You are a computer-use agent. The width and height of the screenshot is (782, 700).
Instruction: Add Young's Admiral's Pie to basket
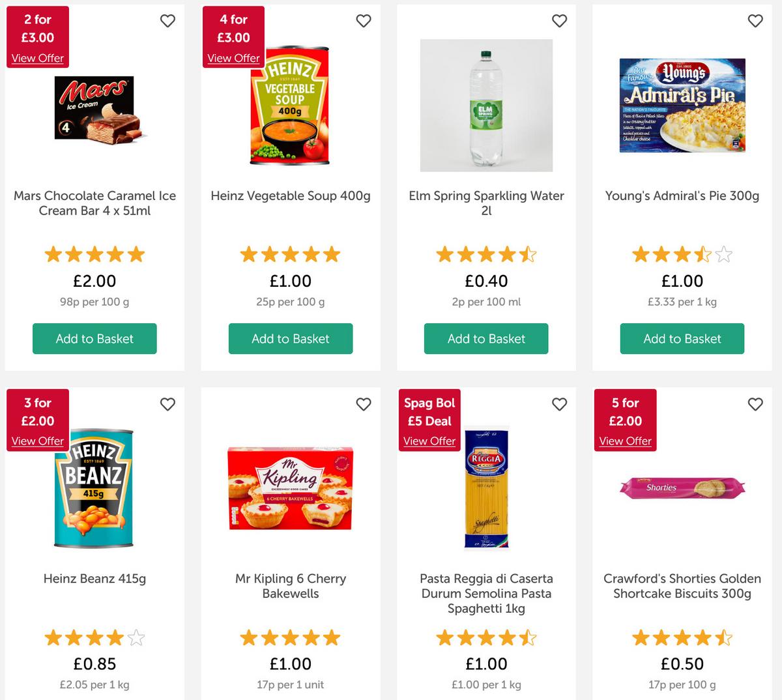pos(682,339)
